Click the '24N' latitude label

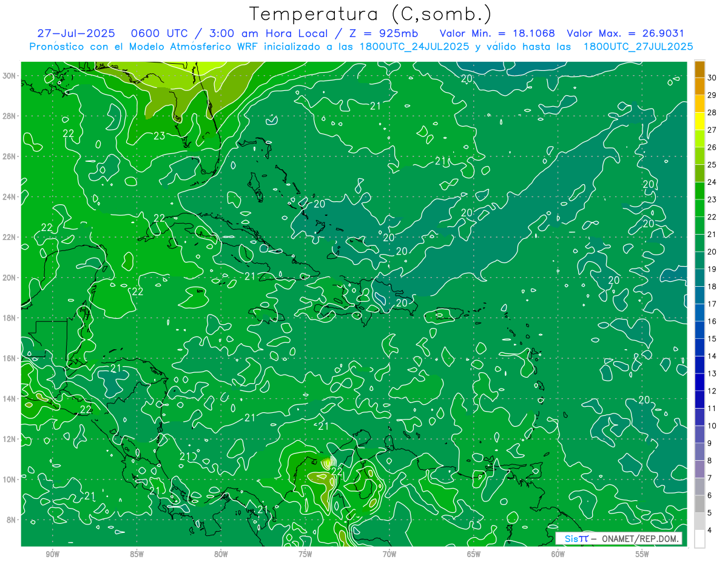coord(9,197)
